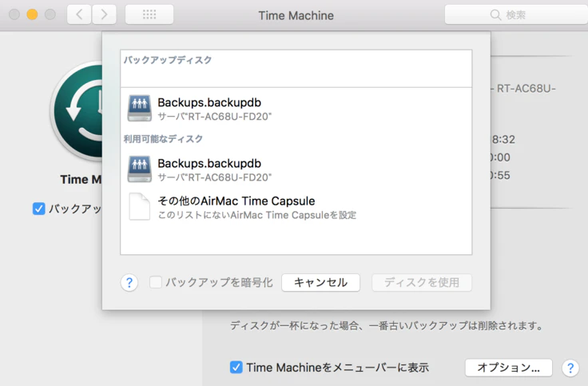Click the バックアップディスク section header
Viewport: 588px width, 386px height.
point(168,60)
